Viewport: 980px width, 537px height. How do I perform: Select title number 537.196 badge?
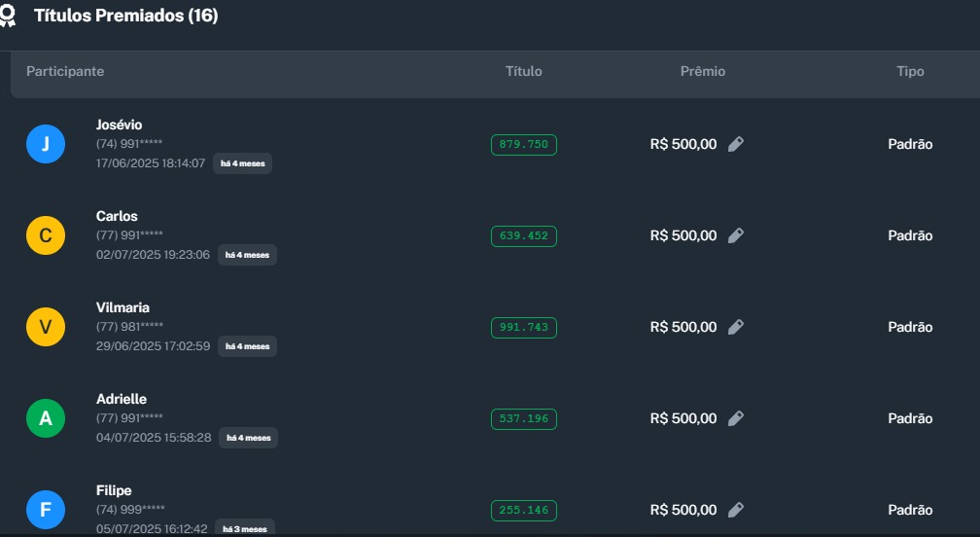tap(524, 419)
